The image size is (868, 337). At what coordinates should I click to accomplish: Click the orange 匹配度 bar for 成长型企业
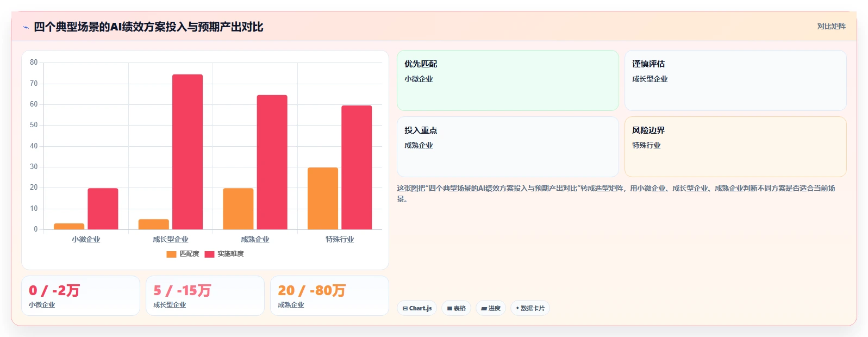[x=154, y=224]
